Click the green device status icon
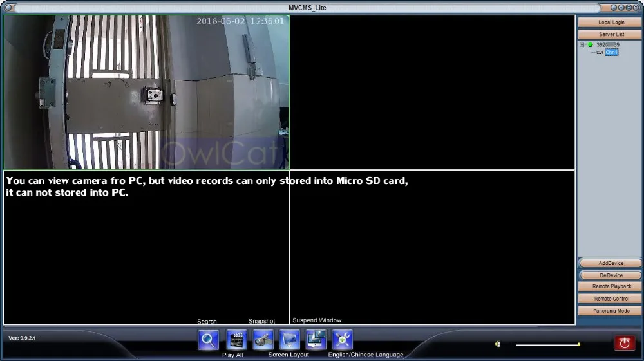Image resolution: width=644 pixels, height=361 pixels. tap(590, 44)
